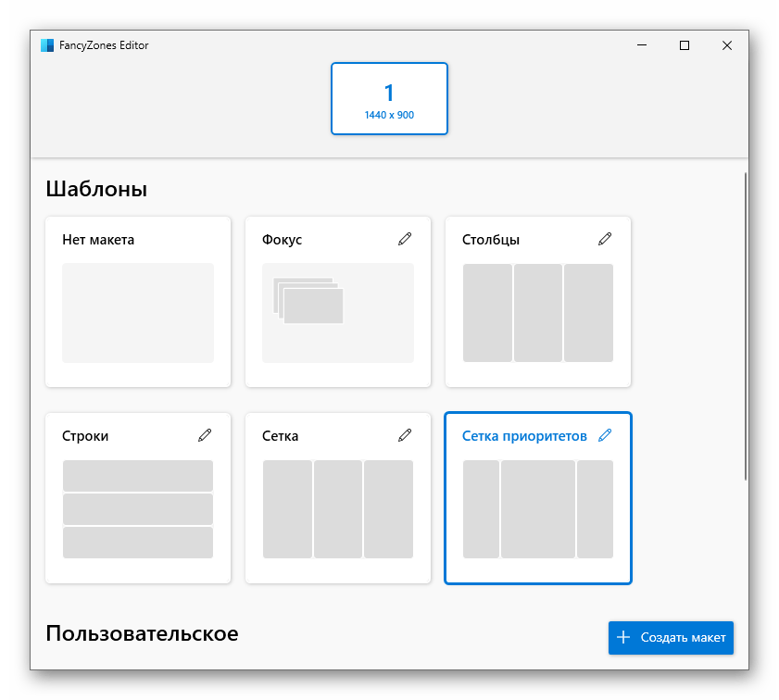Select the Столбцы three-column layout preview
This screenshot has height=700, width=779.
point(538,313)
